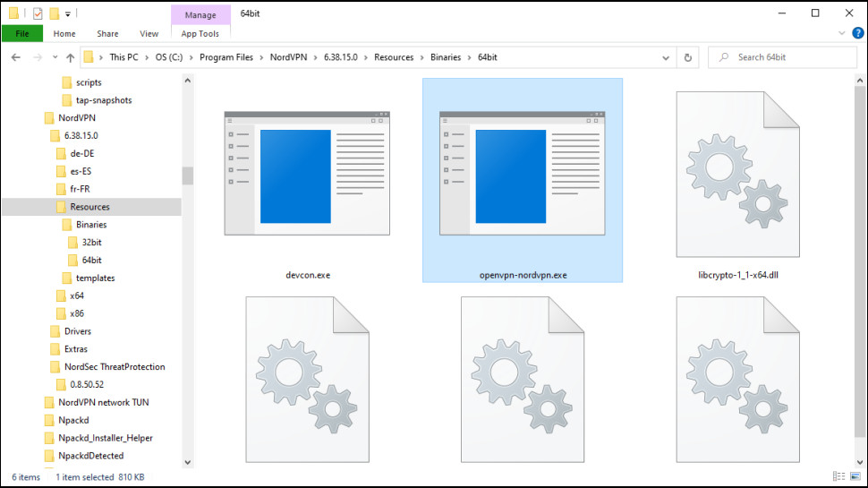Select tap-snapshots folder in tree
Viewport: 868px width, 488px height.
(x=104, y=100)
